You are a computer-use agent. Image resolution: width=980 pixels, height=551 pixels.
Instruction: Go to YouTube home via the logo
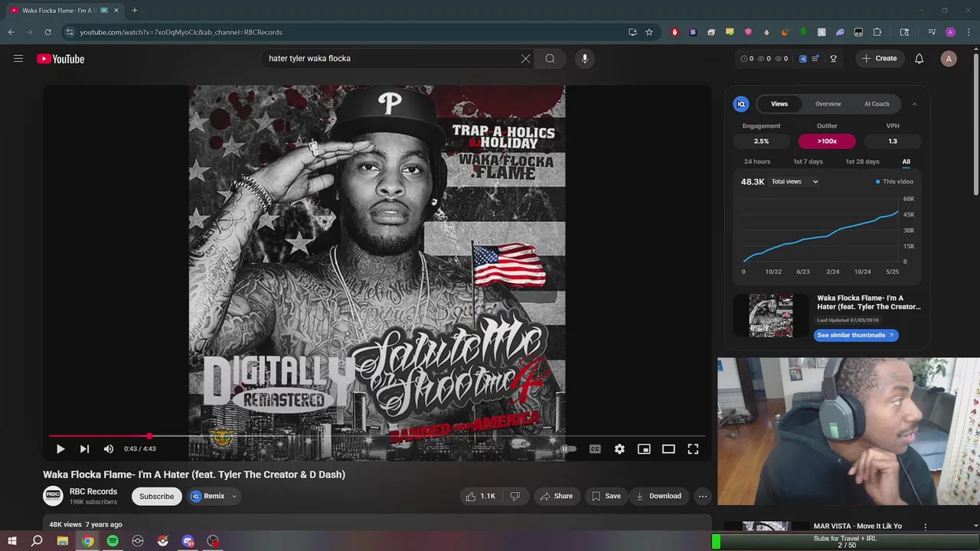60,59
